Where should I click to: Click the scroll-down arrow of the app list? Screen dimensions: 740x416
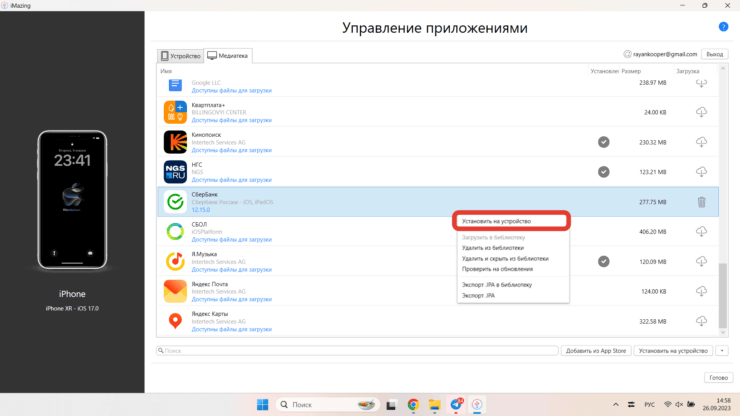[721, 334]
